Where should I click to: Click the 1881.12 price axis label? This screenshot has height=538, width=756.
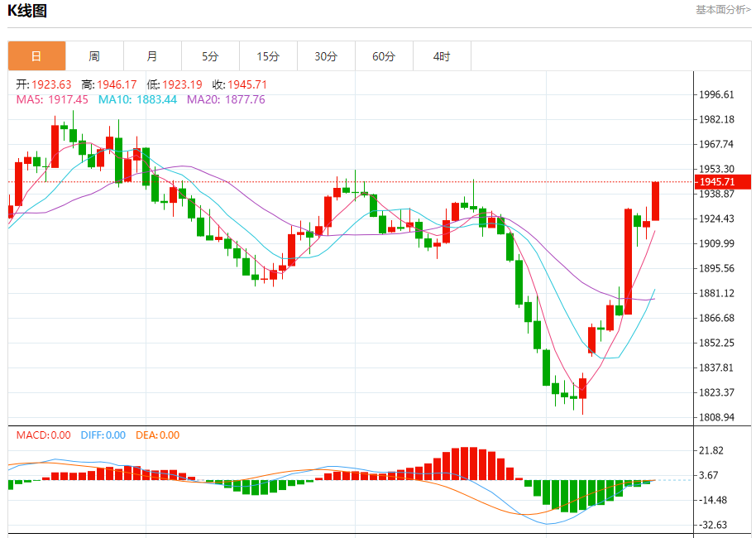717,293
